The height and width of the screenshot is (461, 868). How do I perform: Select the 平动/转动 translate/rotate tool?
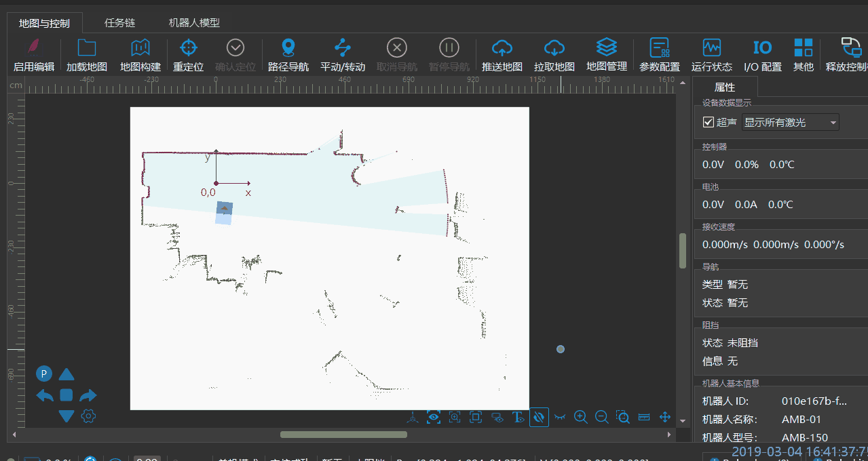pyautogui.click(x=343, y=48)
